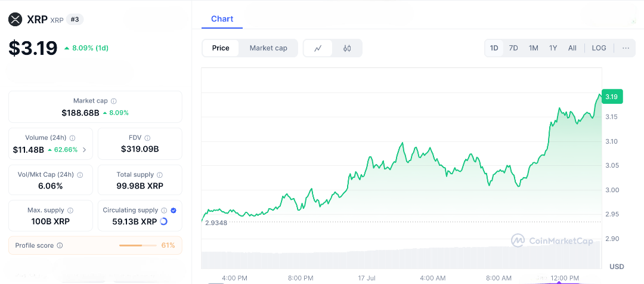Click info icon beside Circulating supply

pos(164,210)
